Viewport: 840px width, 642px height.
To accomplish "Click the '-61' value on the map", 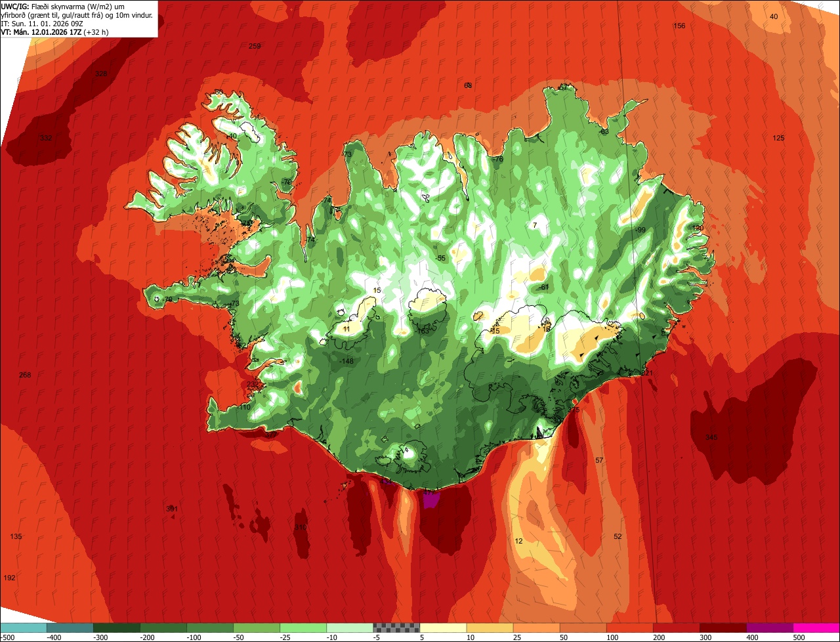I will coord(543,288).
